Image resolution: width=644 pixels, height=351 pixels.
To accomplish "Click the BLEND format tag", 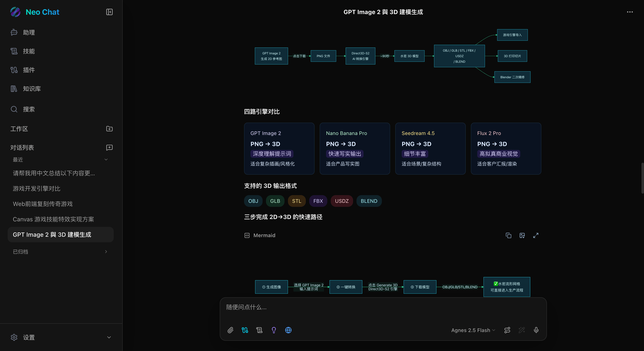I will click(x=369, y=201).
